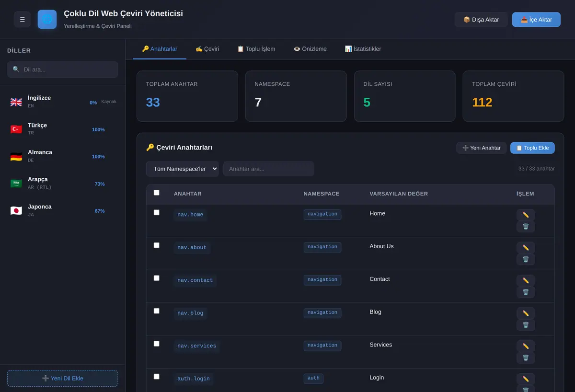Open the Tüm Namespace'ler filter dropdown

[x=183, y=169]
